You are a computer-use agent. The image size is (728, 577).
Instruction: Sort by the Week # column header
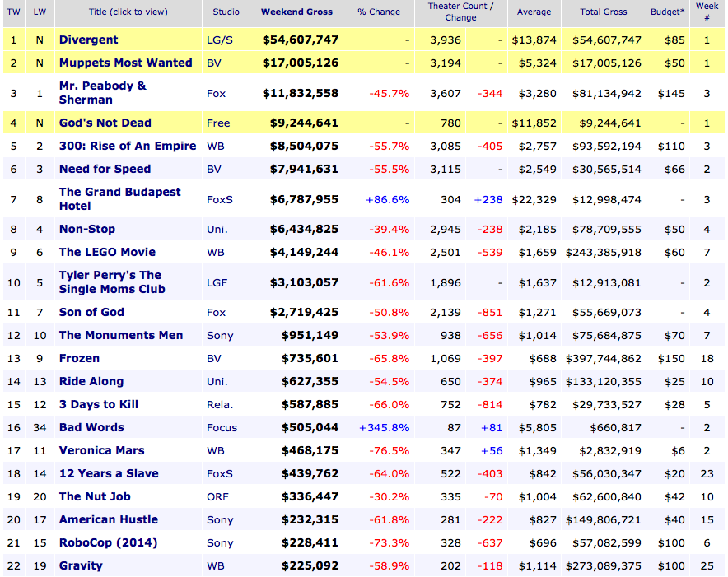[x=707, y=12]
